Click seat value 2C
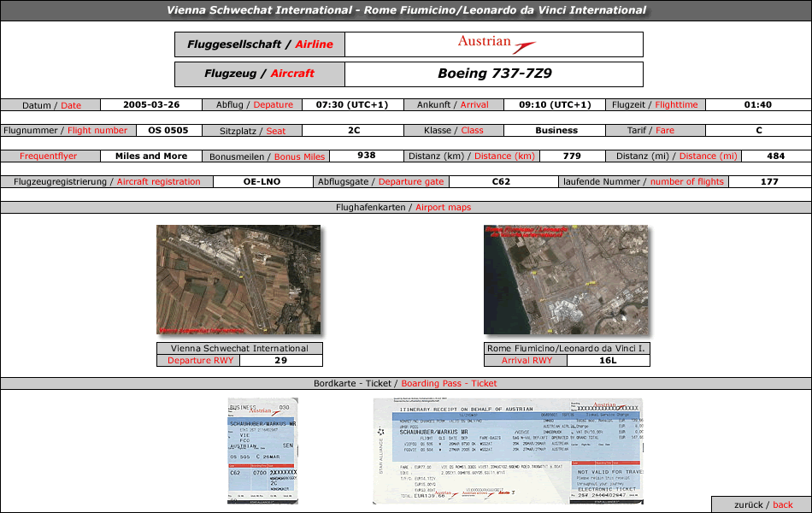The height and width of the screenshot is (513, 812). pos(354,130)
